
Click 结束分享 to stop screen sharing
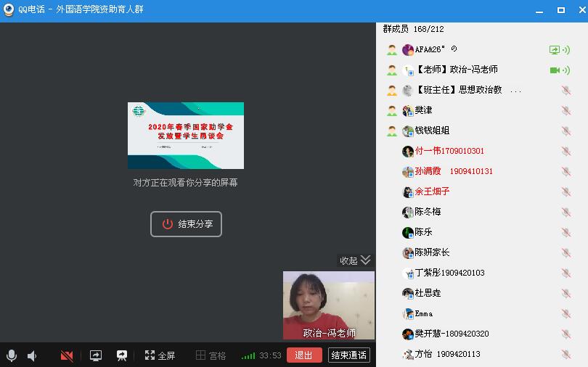coord(186,224)
